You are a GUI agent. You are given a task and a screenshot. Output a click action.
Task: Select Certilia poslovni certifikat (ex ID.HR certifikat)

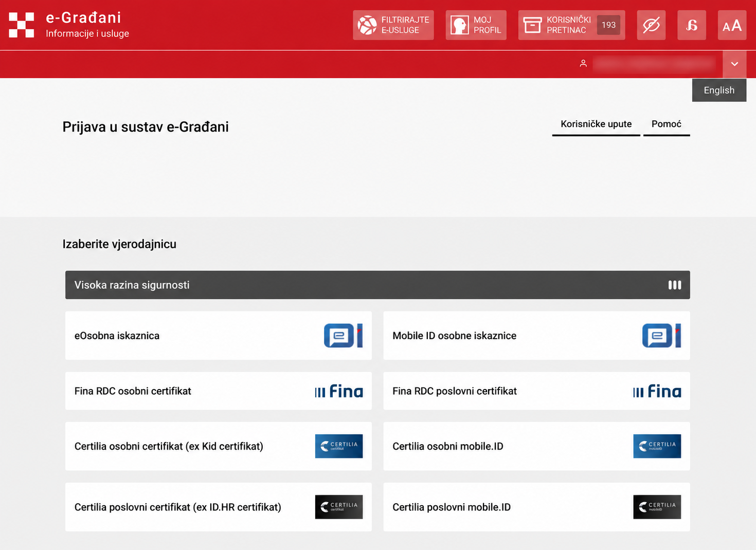point(218,507)
